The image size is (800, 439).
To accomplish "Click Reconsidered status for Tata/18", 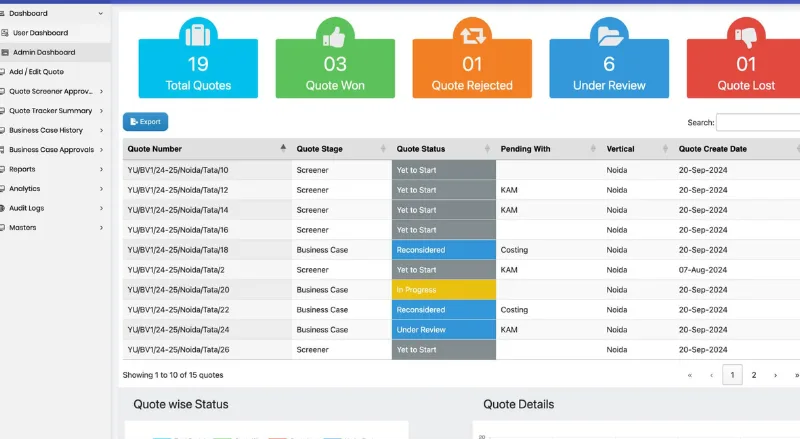I will click(444, 250).
